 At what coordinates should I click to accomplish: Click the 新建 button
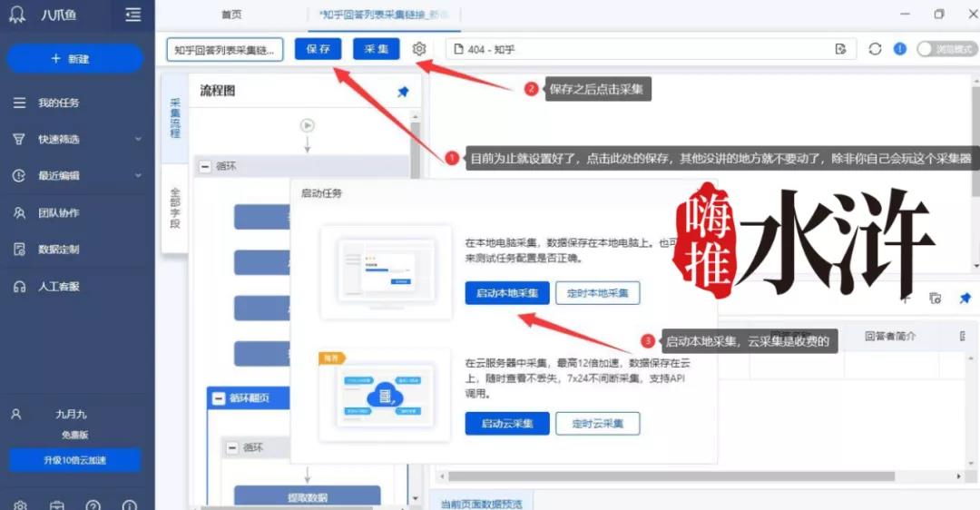(x=74, y=58)
